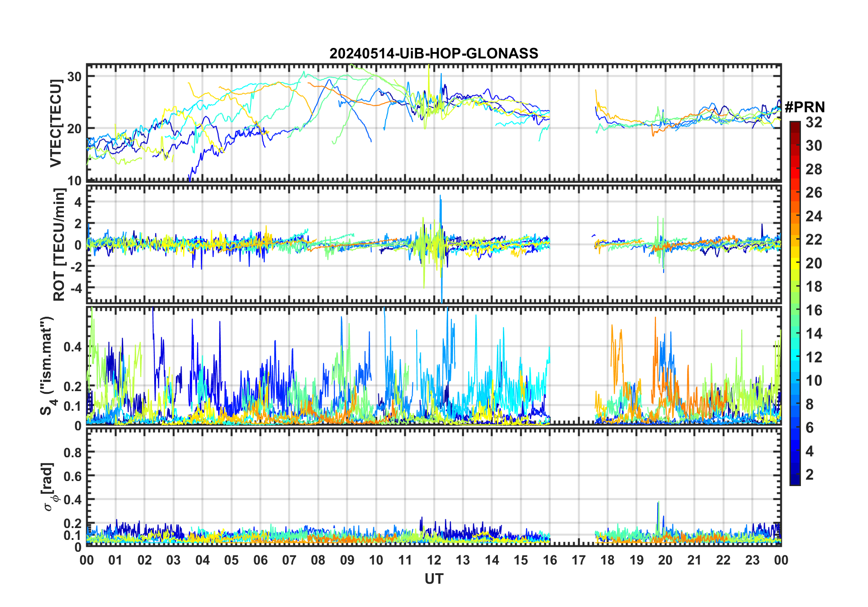This screenshot has height=607, width=868.
Task: Click colorbar tick label 32
Action: [814, 122]
